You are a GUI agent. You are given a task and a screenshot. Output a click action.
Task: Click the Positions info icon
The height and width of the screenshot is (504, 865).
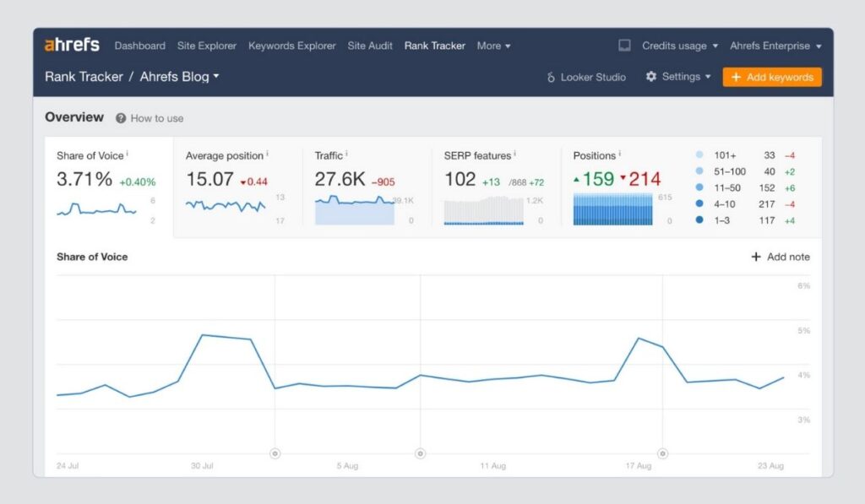coord(619,154)
